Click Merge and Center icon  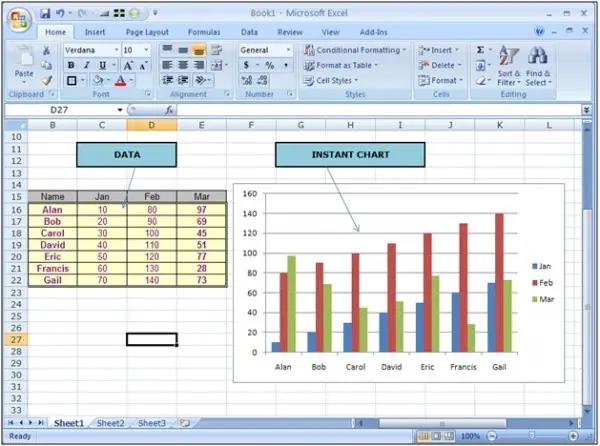[x=217, y=65]
